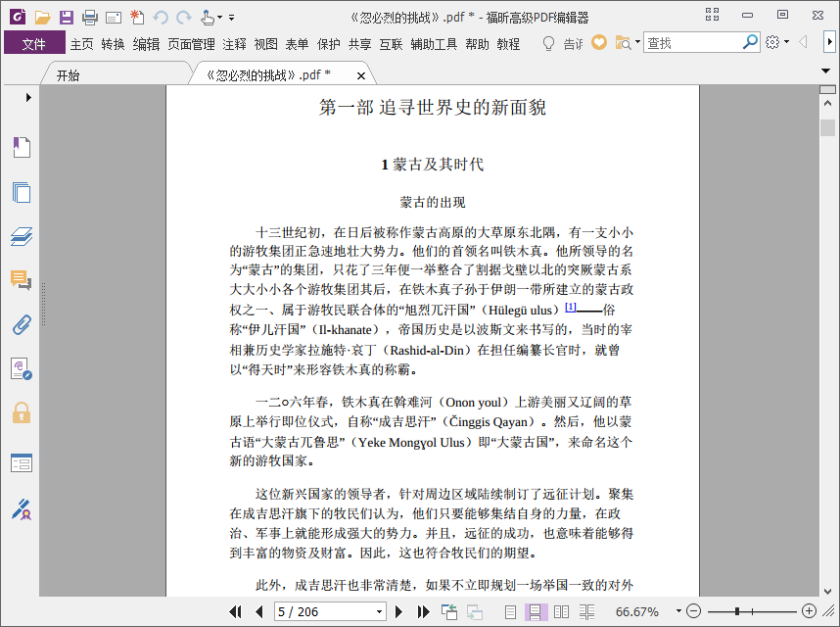Screen dimensions: 840x627
Task: Go to the previous page
Action: pos(259,611)
